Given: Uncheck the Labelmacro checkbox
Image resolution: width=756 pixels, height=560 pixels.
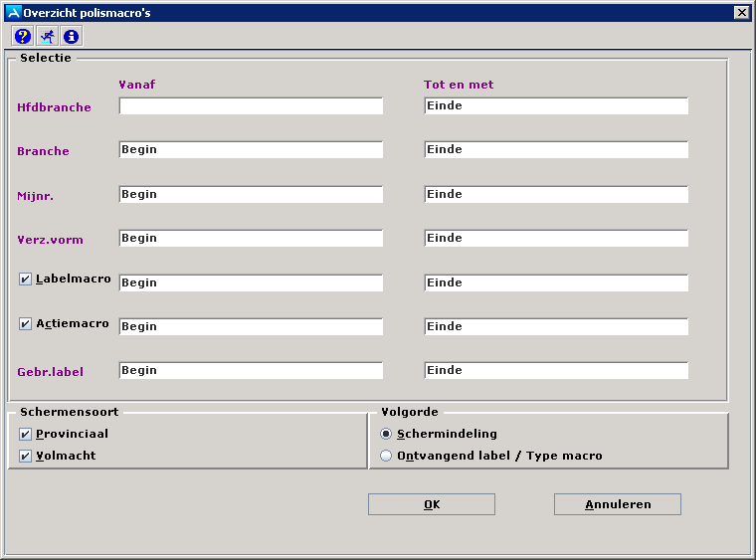Looking at the screenshot, I should coord(26,280).
